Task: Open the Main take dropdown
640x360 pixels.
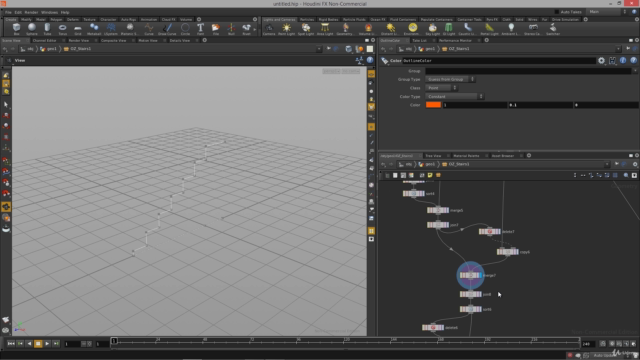Action: pos(607,12)
